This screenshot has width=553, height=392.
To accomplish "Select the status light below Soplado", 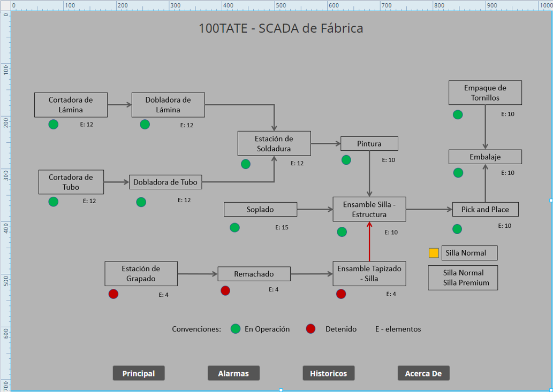I will click(x=234, y=227).
